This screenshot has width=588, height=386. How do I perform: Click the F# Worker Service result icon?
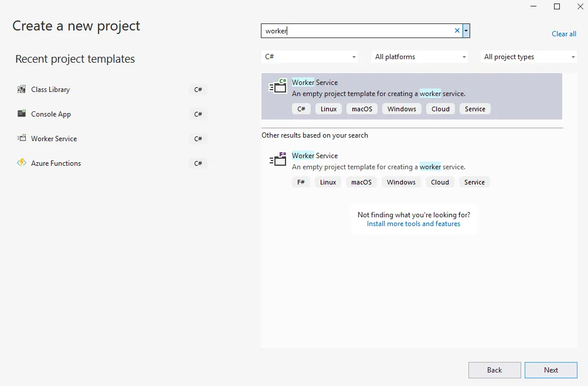coord(278,160)
